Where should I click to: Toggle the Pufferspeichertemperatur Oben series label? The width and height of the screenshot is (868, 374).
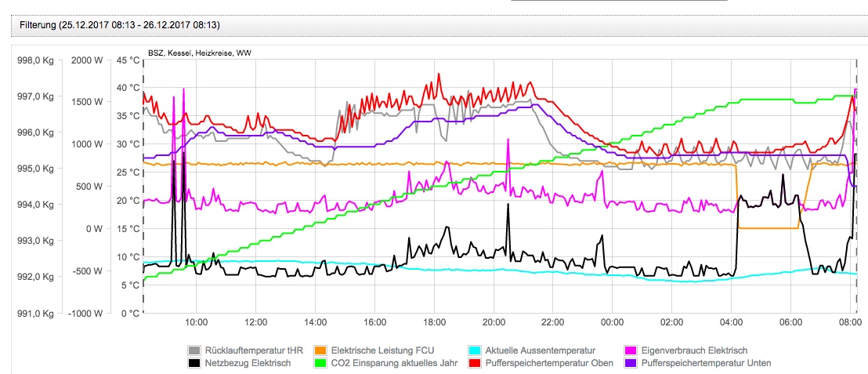[x=549, y=363]
